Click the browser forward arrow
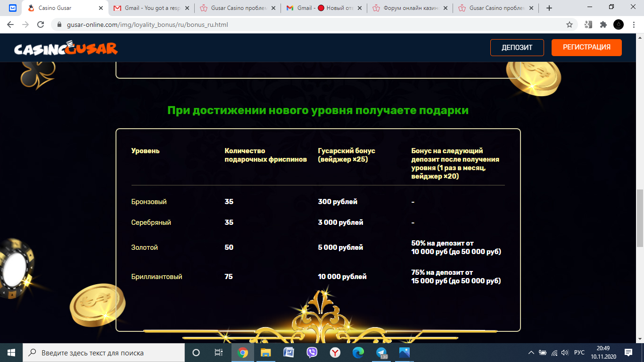Image resolution: width=644 pixels, height=362 pixels. point(25,25)
